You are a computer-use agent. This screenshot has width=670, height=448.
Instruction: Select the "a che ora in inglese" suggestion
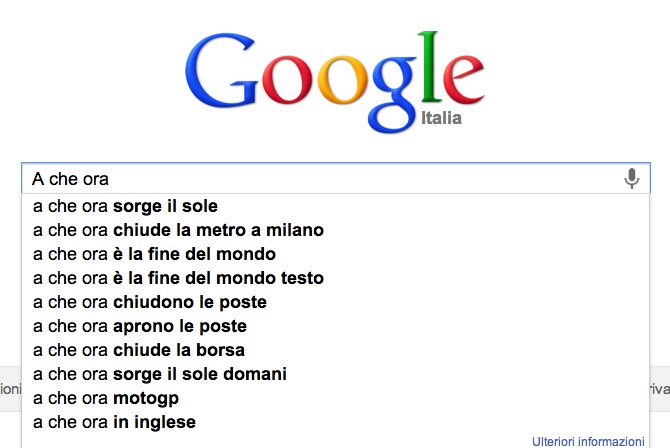coord(114,422)
